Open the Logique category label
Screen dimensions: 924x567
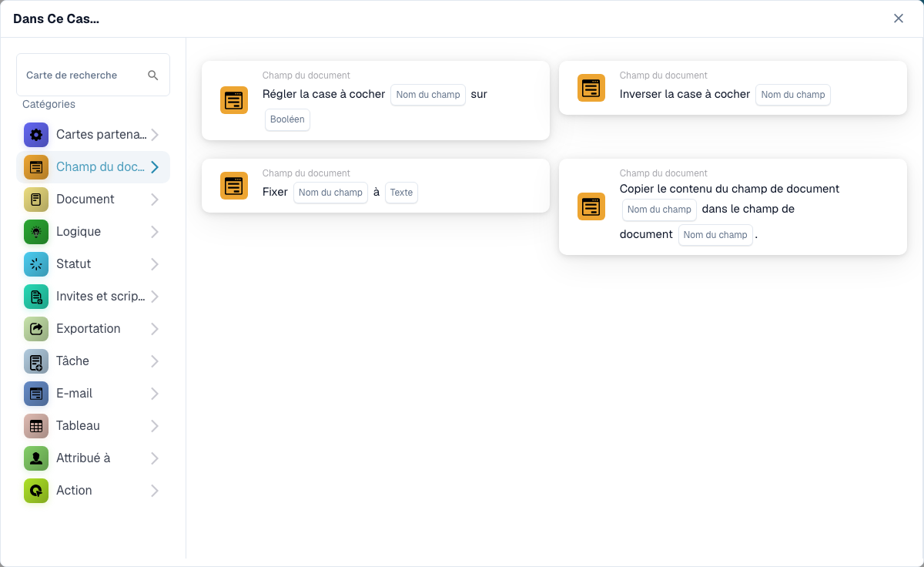coord(79,232)
